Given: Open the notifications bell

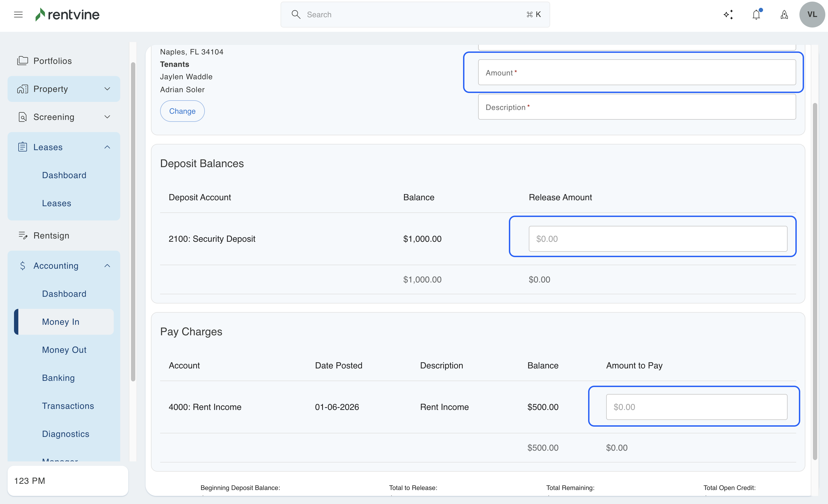Looking at the screenshot, I should (756, 15).
